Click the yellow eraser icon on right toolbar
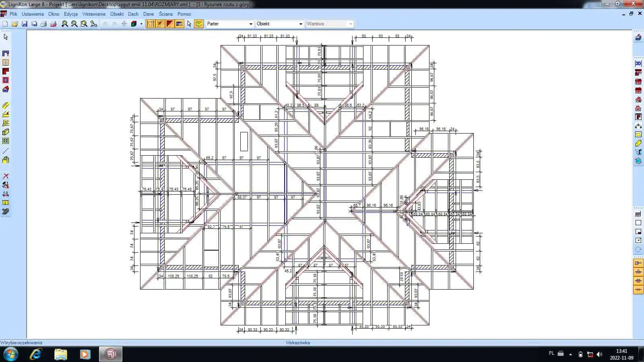The height and width of the screenshot is (362, 644). click(x=638, y=143)
